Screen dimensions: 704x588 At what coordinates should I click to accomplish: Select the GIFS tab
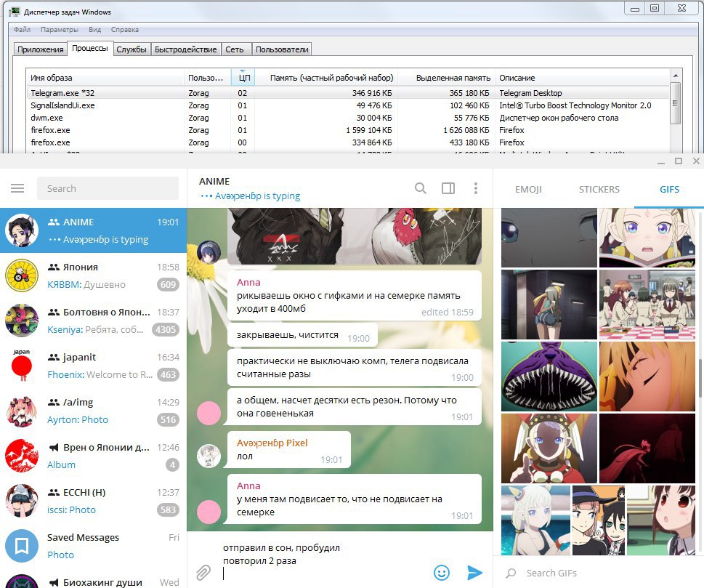coord(669,189)
